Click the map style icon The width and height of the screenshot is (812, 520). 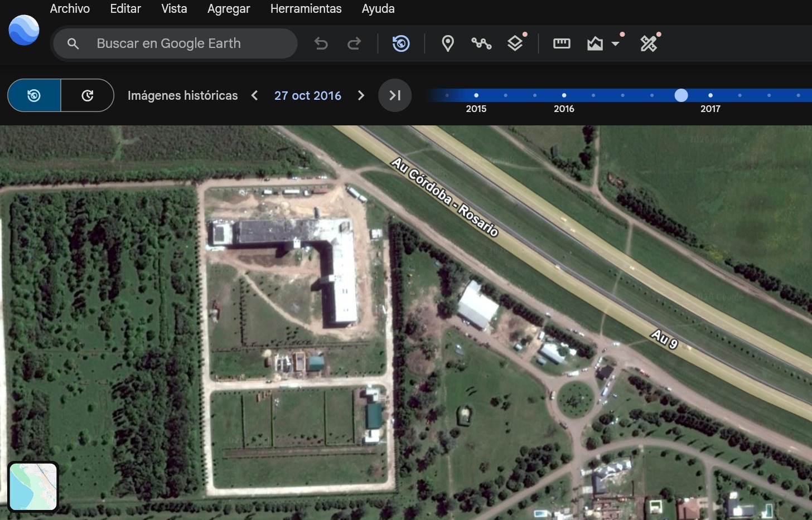[x=595, y=43]
